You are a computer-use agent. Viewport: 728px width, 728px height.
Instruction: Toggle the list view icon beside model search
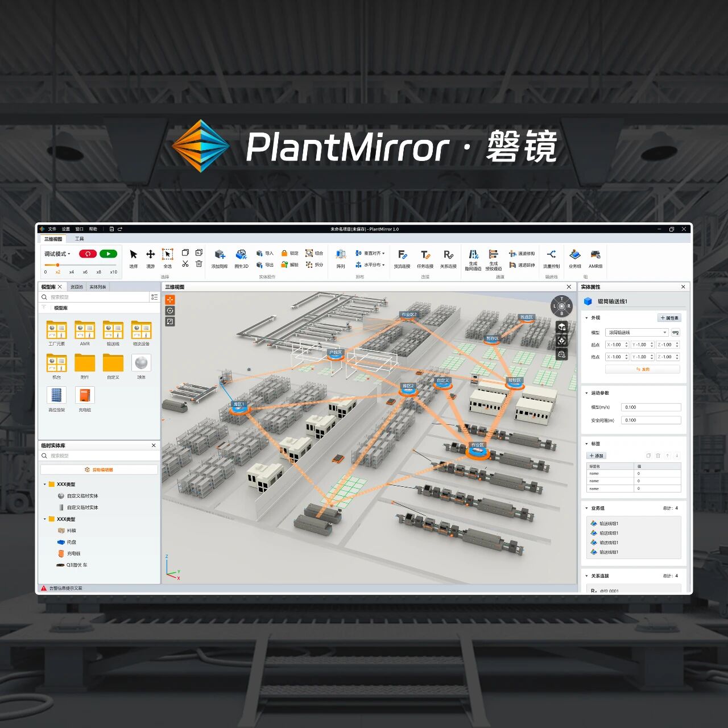tap(154, 297)
